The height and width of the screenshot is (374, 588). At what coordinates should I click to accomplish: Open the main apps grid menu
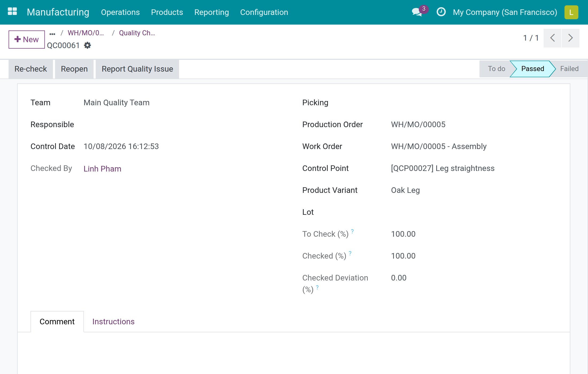[x=12, y=12]
